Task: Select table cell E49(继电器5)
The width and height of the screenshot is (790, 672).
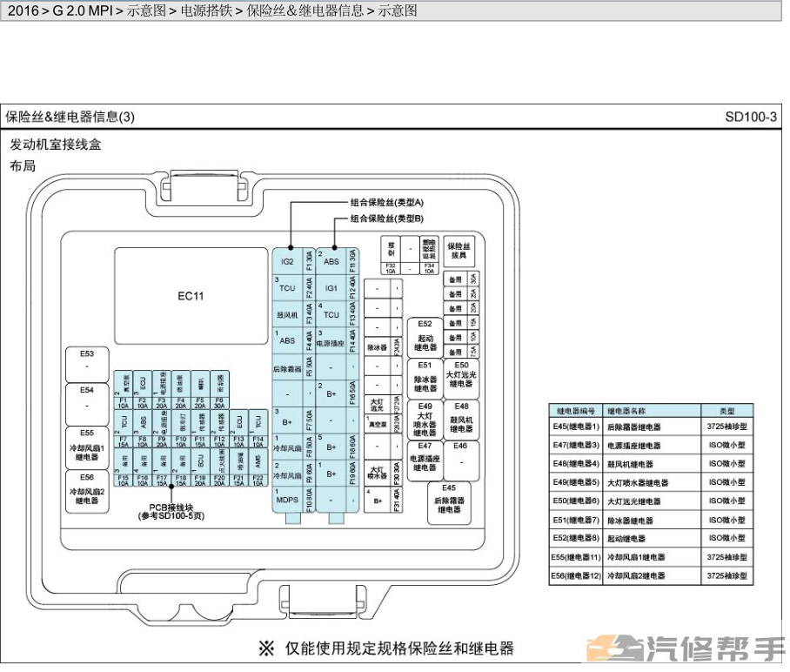Action: point(576,482)
